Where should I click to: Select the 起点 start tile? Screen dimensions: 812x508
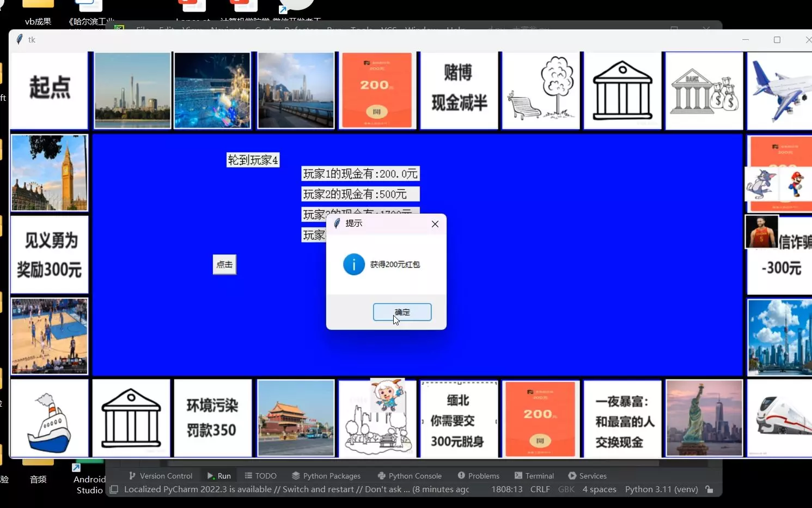pyautogui.click(x=50, y=90)
